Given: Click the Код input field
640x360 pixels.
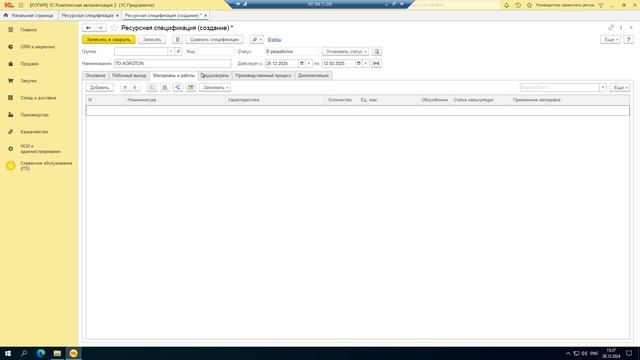Looking at the screenshot, I should tap(216, 52).
